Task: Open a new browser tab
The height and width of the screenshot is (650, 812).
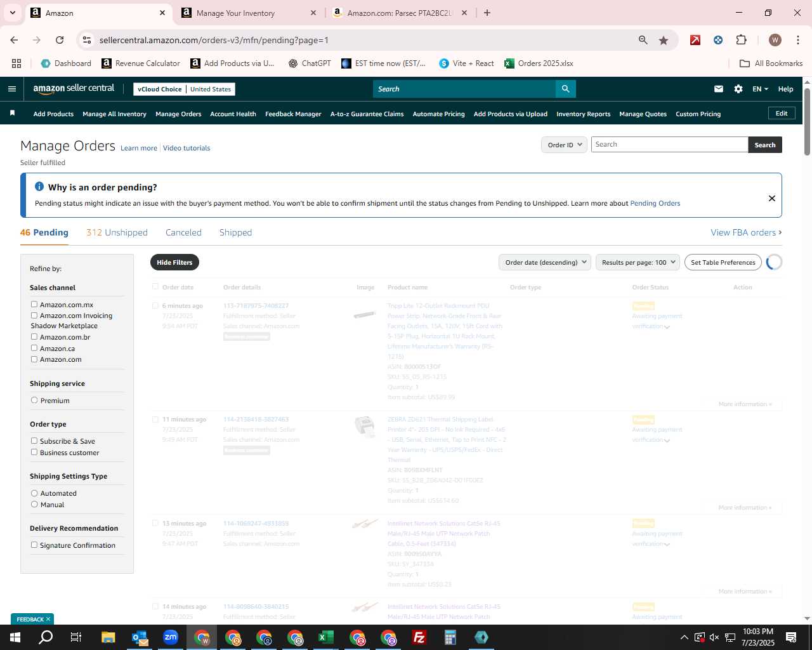Action: 487,13
